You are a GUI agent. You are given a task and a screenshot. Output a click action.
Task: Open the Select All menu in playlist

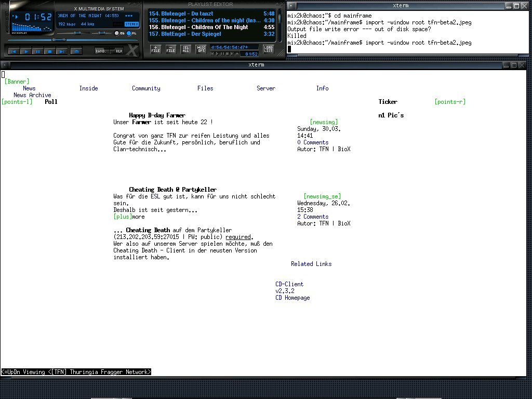click(x=185, y=49)
